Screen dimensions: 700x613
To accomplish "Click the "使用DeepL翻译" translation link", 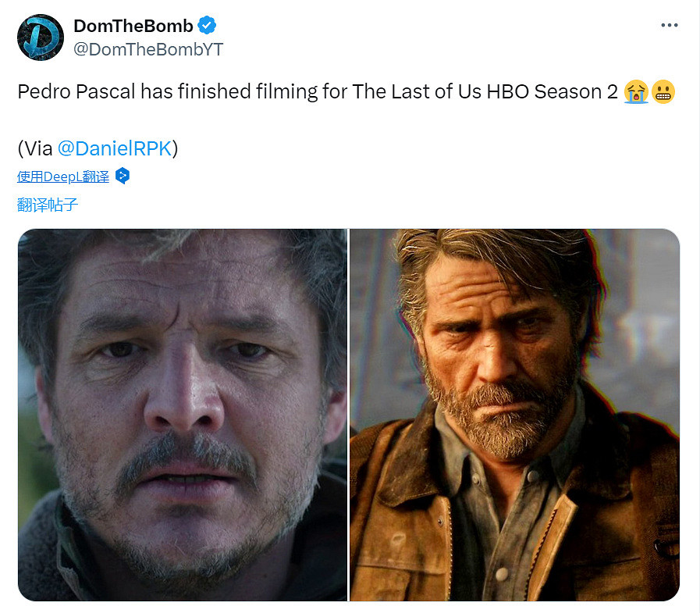I will click(x=63, y=176).
